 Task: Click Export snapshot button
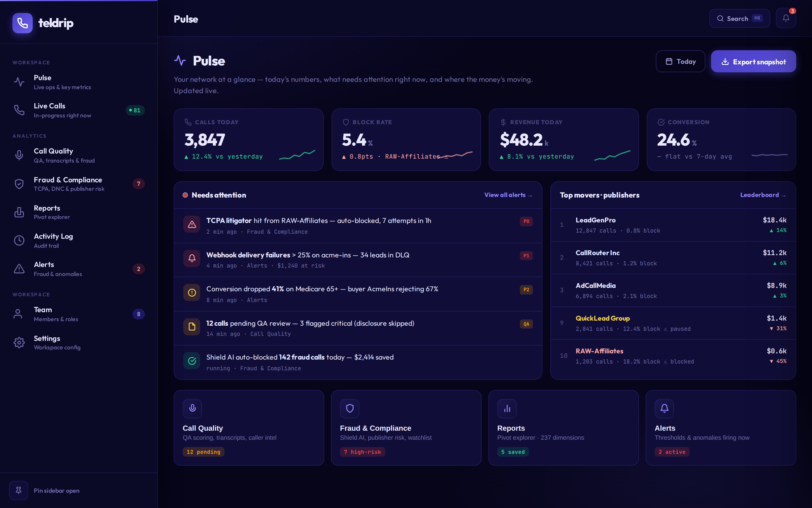point(753,62)
